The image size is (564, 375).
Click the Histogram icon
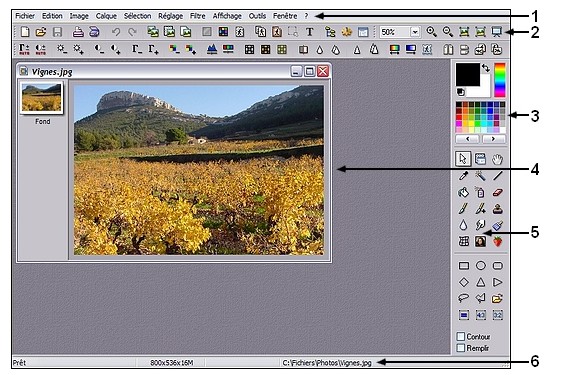(212, 49)
